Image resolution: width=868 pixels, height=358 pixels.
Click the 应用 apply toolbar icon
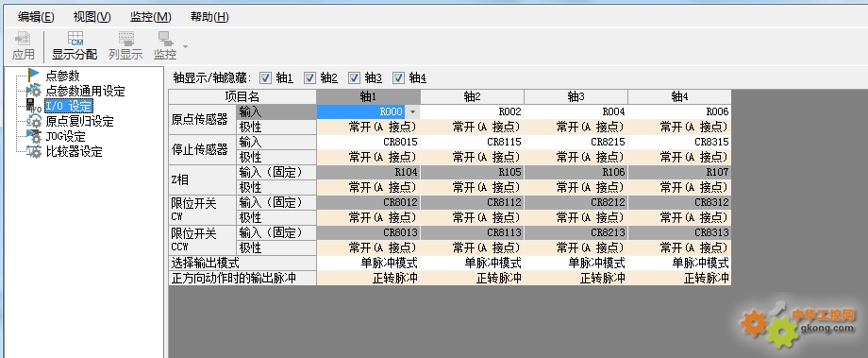click(x=24, y=39)
